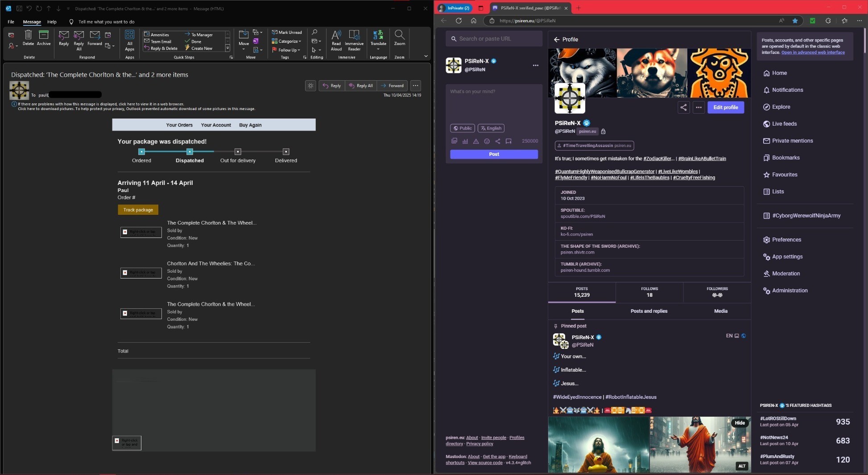This screenshot has width=868, height=475.
Task: Click the Save icon in Outlook's title bar
Action: [x=19, y=8]
